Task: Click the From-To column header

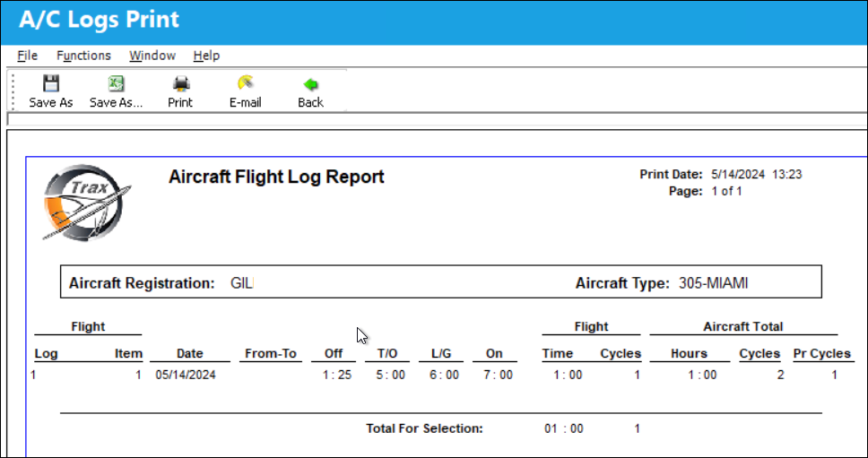Action: (x=271, y=353)
